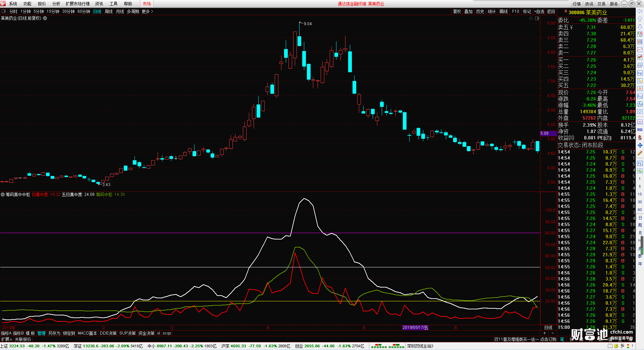This screenshot has height=350, width=644.
Task: Switch sidebar period to 30 minutes
Action: 640,202
